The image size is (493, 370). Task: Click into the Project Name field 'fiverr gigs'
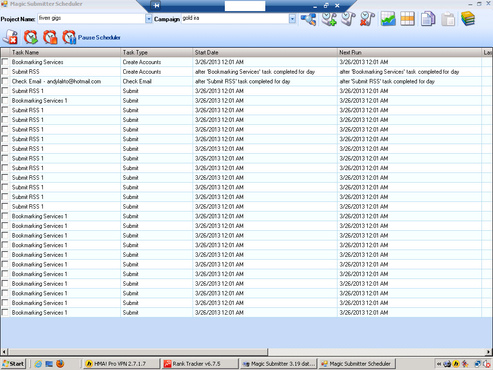click(x=91, y=19)
